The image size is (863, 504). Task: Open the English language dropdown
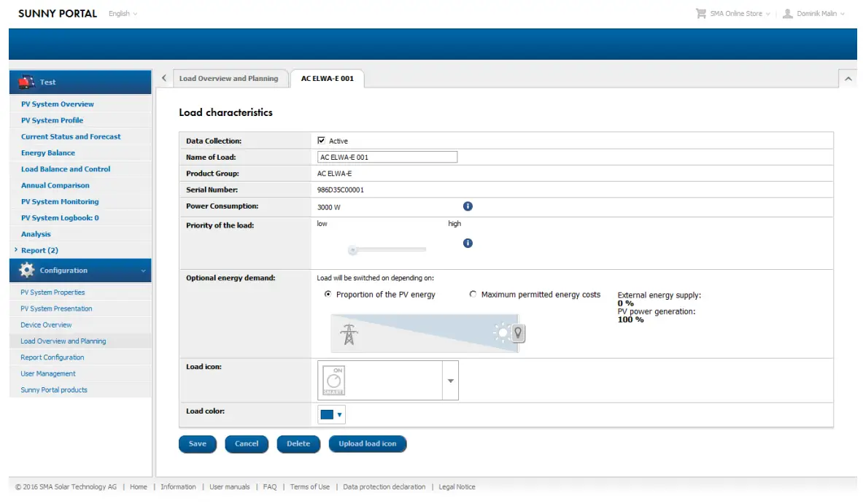[x=123, y=13]
